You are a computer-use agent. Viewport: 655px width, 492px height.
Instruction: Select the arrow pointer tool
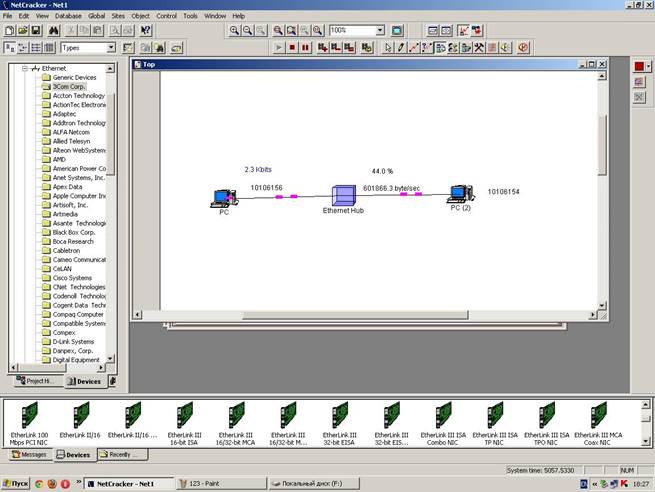[x=388, y=48]
